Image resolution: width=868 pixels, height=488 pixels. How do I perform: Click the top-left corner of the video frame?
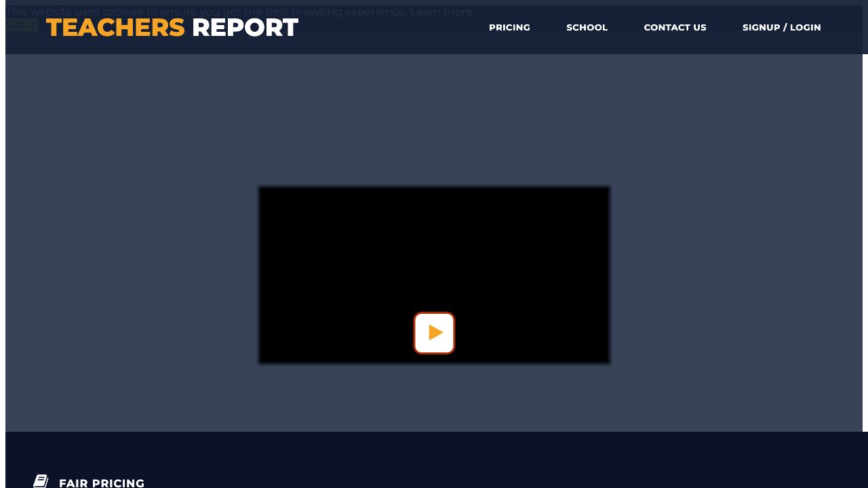[x=262, y=190]
